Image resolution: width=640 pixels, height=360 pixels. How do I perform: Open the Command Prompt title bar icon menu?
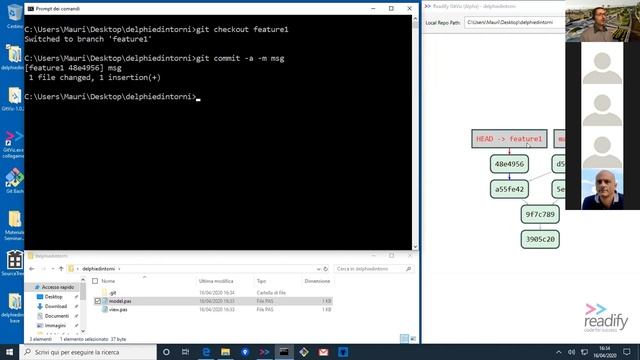31,9
